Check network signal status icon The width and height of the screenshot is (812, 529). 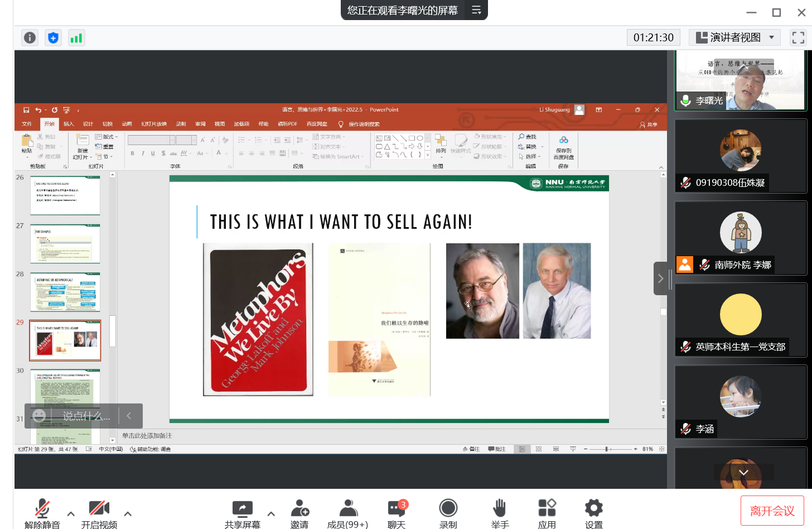pyautogui.click(x=76, y=37)
